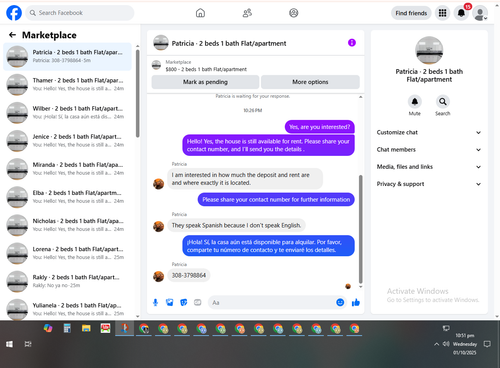Expand Chat members section

429,150
